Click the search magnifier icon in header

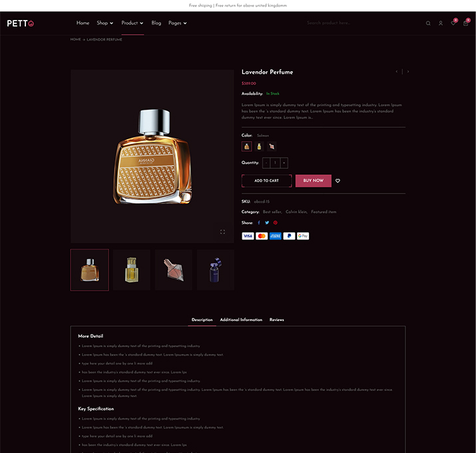tap(428, 23)
